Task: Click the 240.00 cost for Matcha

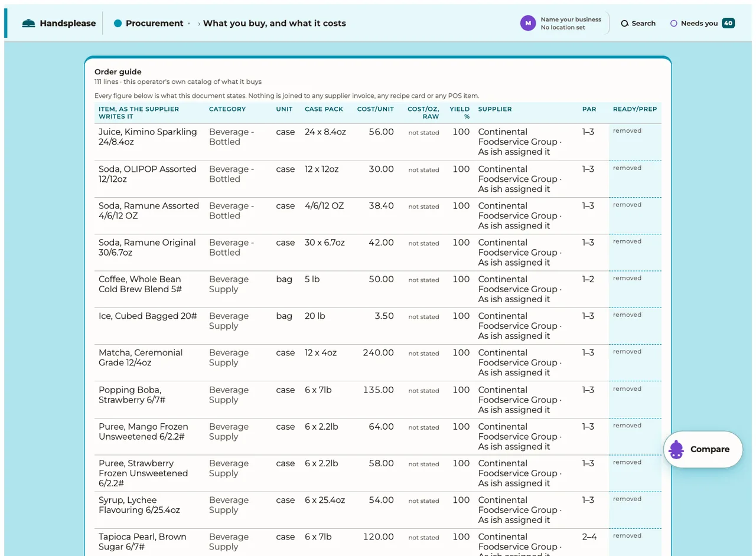Action: click(x=379, y=353)
